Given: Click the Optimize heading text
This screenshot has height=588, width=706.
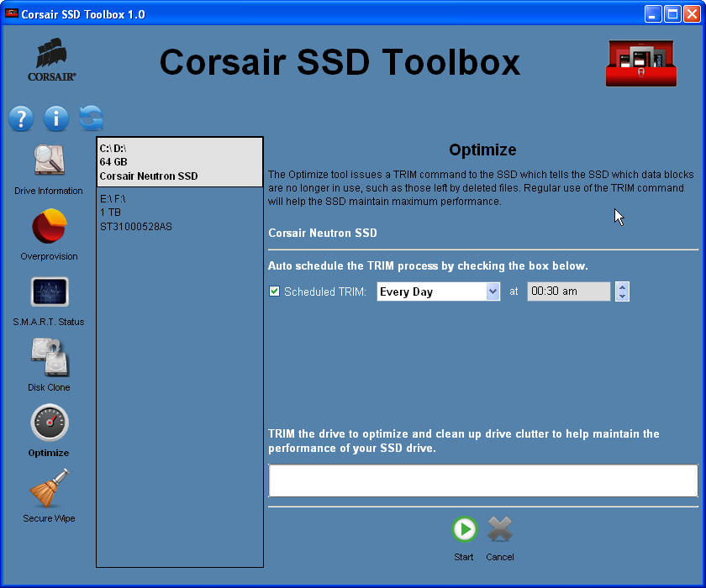Looking at the screenshot, I should click(x=482, y=150).
